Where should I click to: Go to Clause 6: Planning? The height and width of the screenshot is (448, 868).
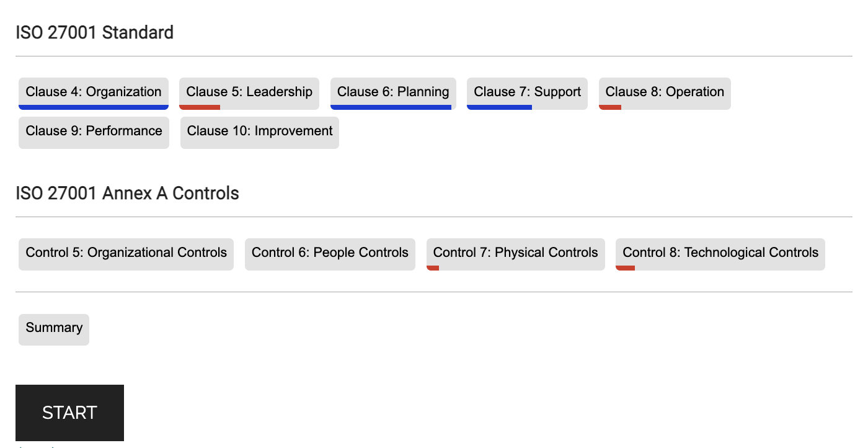click(x=393, y=93)
